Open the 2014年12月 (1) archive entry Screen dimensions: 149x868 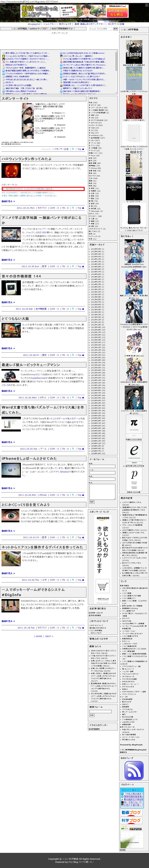coord(97,259)
